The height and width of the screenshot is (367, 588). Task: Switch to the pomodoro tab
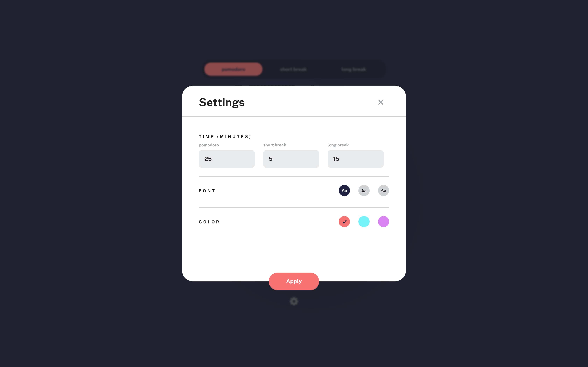tap(233, 69)
